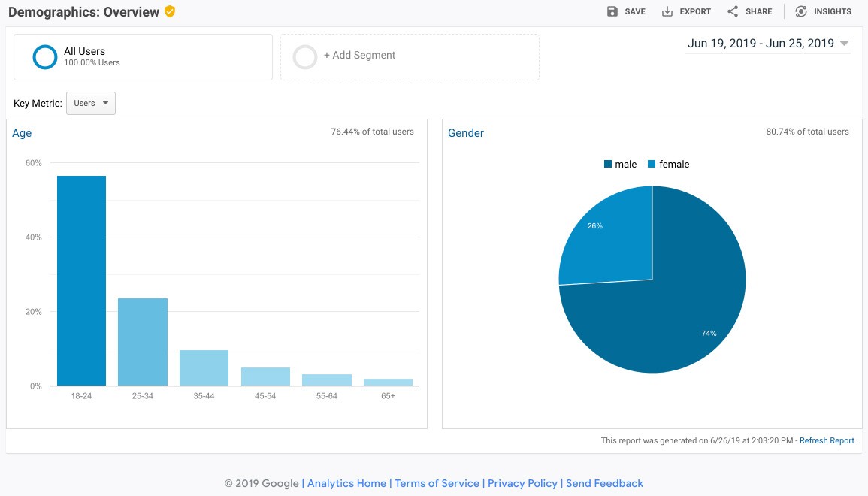This screenshot has height=496, width=868.
Task: Open Terms of Service link
Action: click(437, 483)
